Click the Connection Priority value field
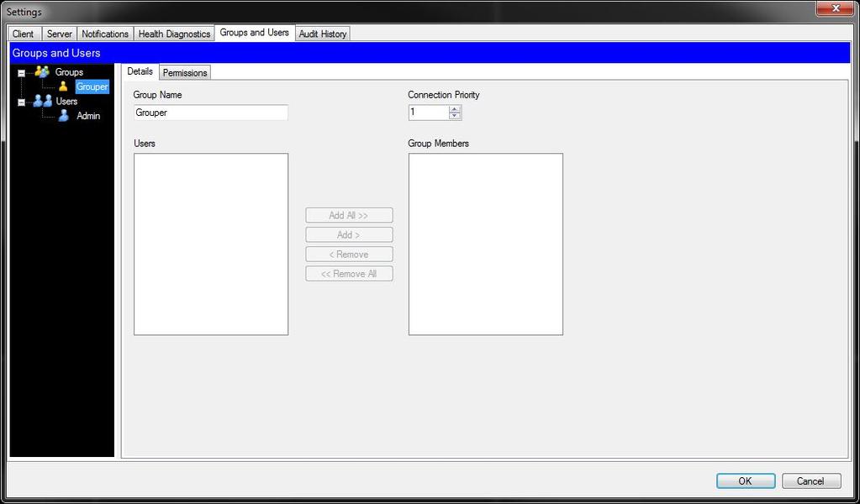The image size is (860, 504). coord(429,113)
